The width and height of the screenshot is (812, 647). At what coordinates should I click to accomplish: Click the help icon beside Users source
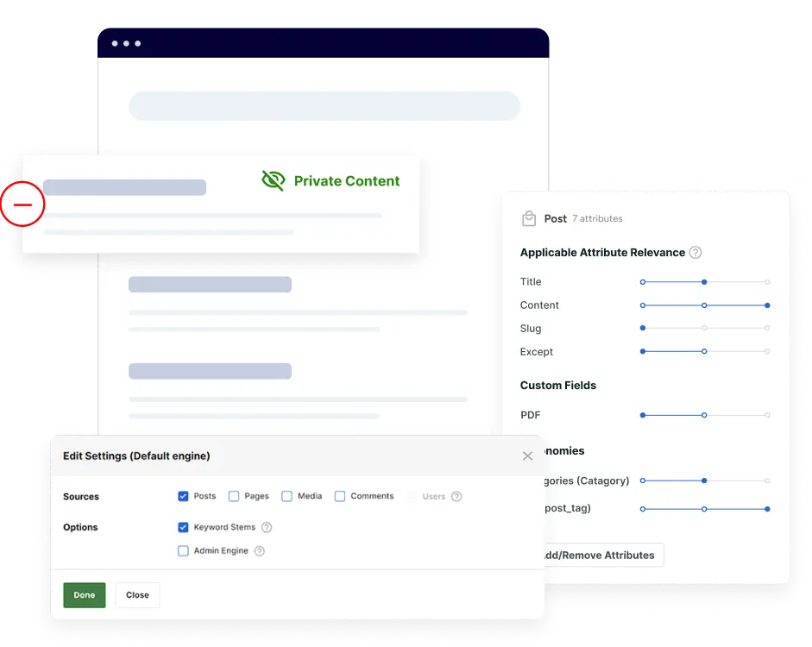click(x=456, y=496)
